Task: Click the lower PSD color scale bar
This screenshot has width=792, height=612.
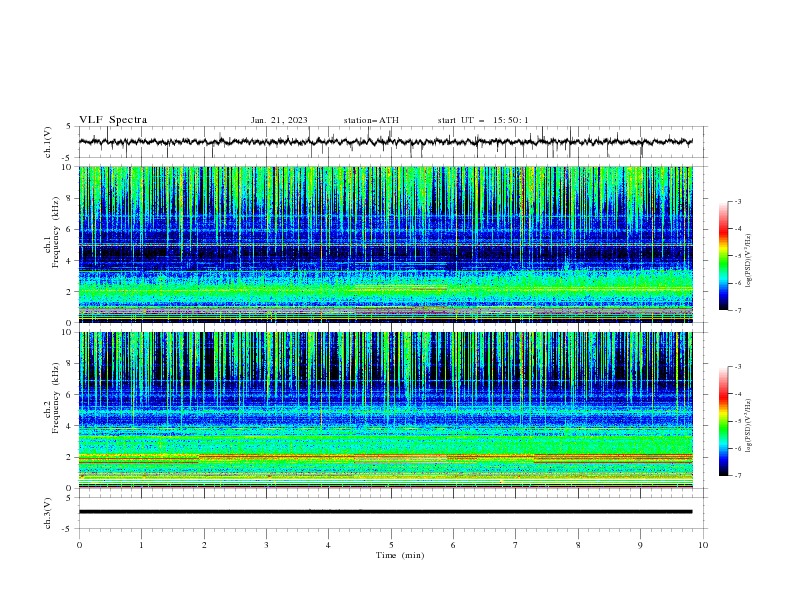Action: (724, 421)
